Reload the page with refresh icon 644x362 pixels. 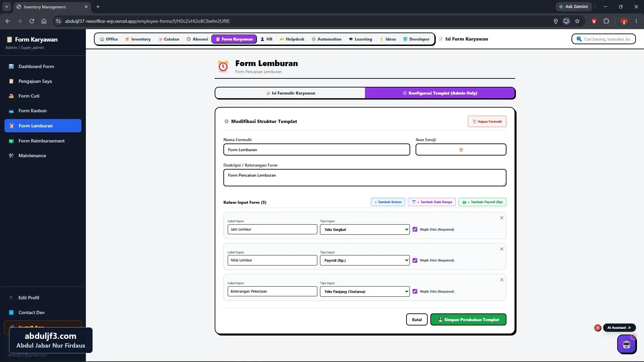tap(32, 21)
